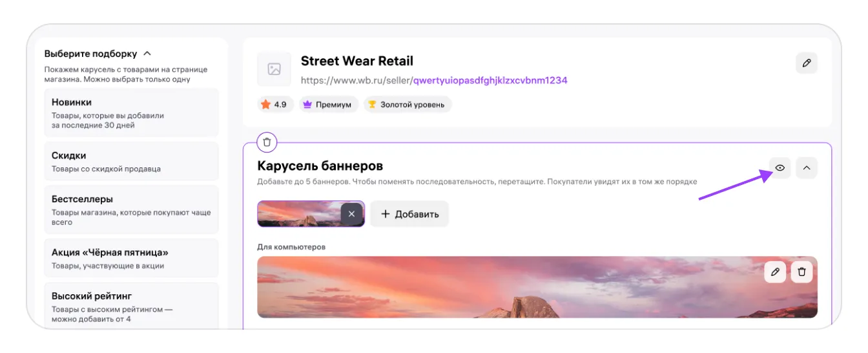Delete the banner carousel block with trash icon

267,142
